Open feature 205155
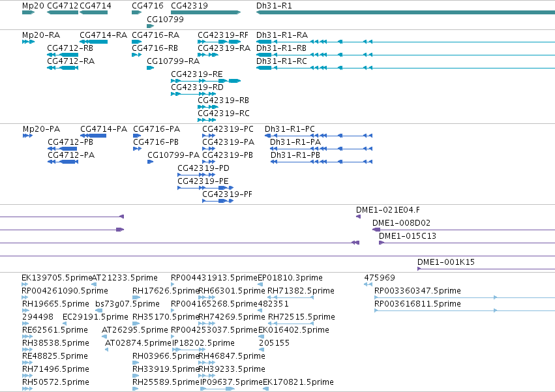This screenshot has height=392, width=555. [275, 343]
